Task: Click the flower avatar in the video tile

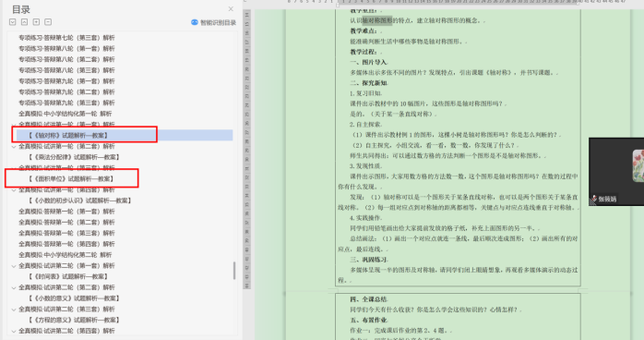Action: point(638,165)
